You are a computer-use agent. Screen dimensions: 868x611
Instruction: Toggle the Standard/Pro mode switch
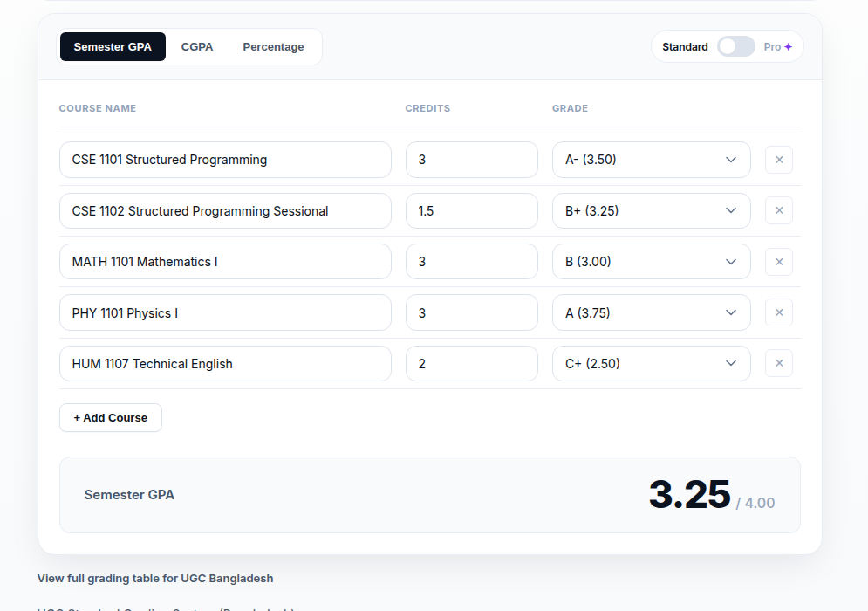[735, 46]
